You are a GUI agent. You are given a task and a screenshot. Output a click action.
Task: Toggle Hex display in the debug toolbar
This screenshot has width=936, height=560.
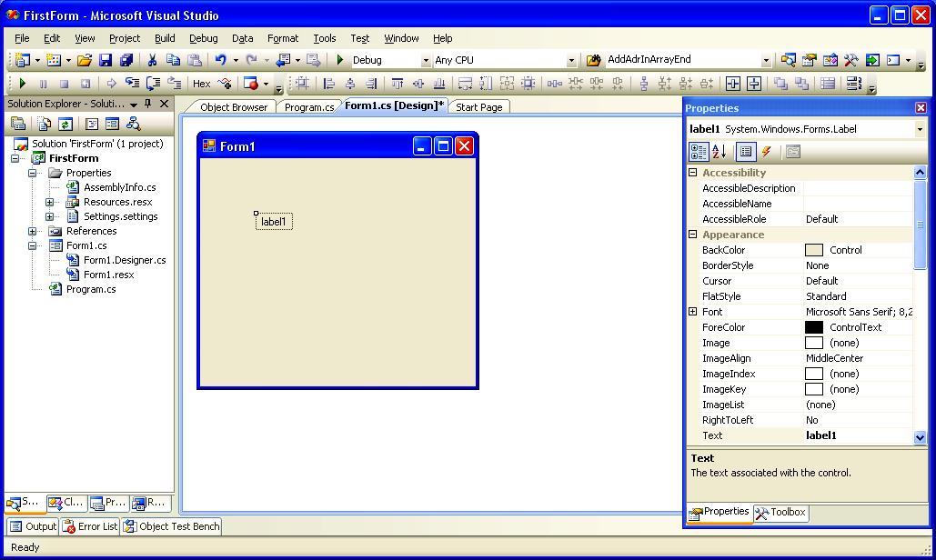tap(201, 84)
